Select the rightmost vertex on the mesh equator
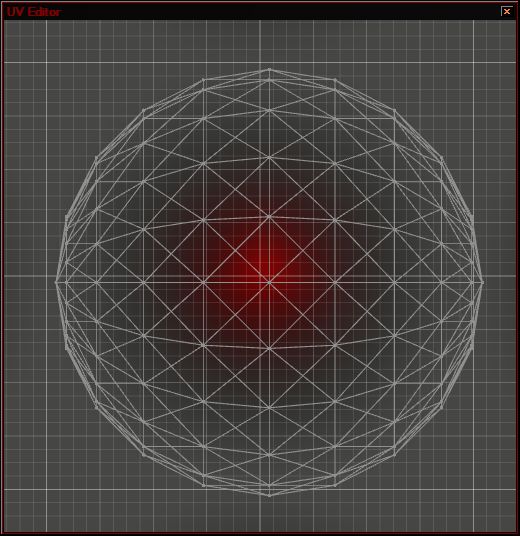520x536 pixels. point(482,282)
